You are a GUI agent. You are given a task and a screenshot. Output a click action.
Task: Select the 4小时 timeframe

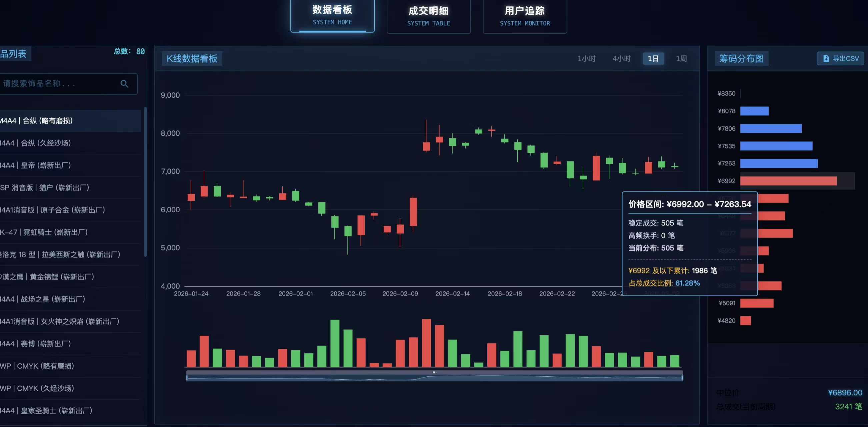[x=622, y=59]
